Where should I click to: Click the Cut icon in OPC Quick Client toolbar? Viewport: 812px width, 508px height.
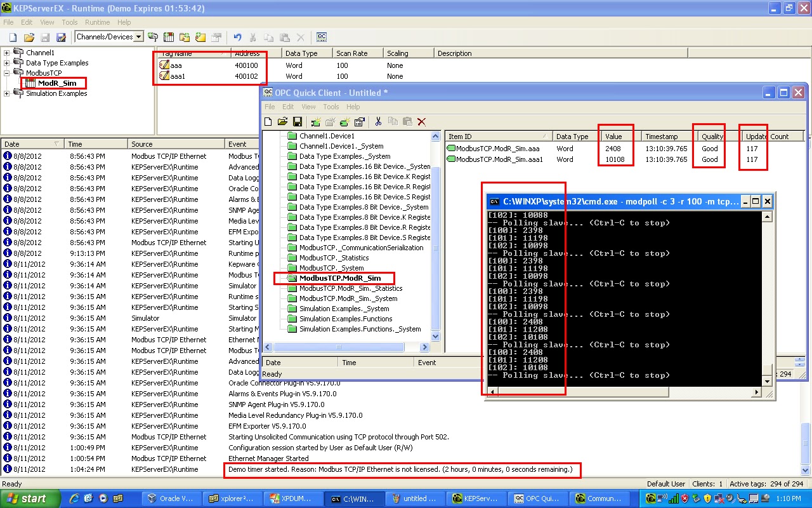(x=378, y=121)
